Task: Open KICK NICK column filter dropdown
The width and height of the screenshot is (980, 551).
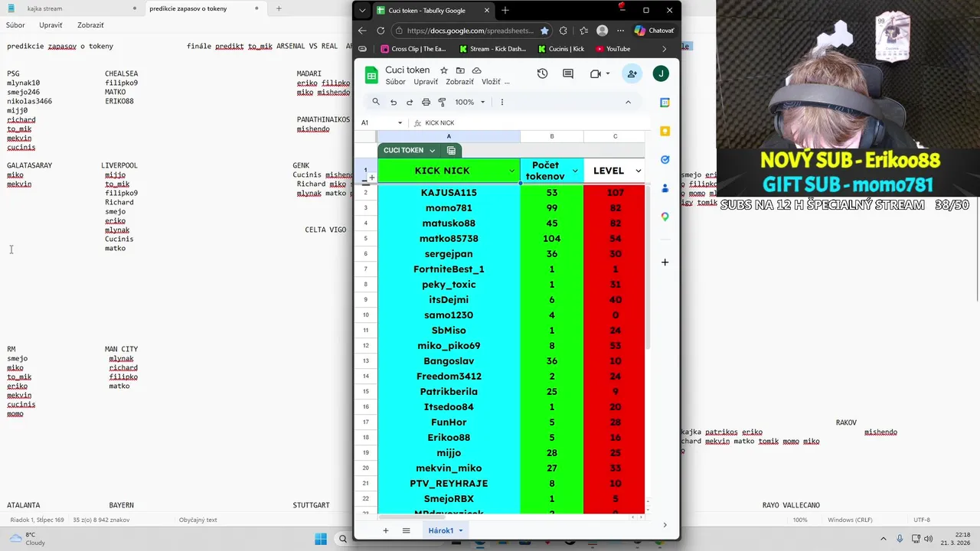Action: pyautogui.click(x=511, y=171)
